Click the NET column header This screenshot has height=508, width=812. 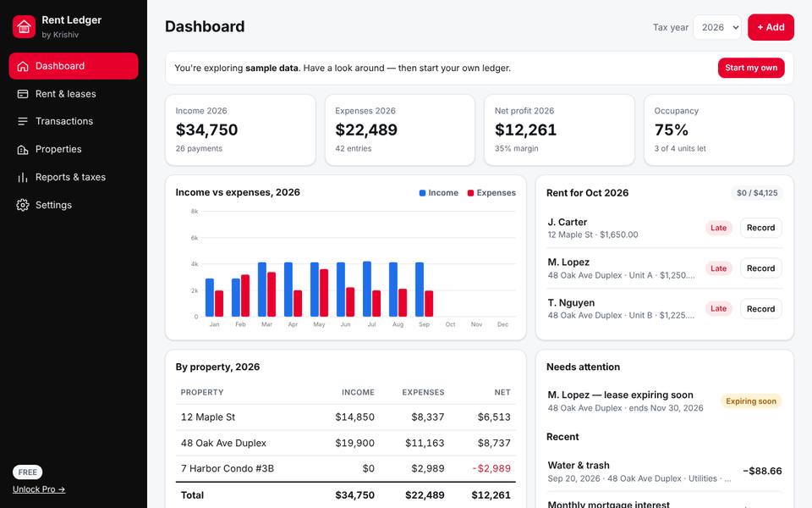[x=502, y=392]
